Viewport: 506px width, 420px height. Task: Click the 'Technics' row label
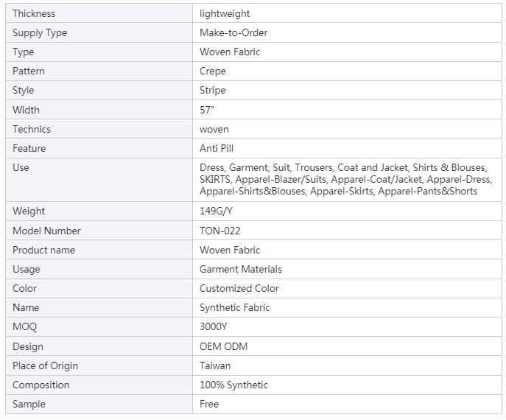32,129
